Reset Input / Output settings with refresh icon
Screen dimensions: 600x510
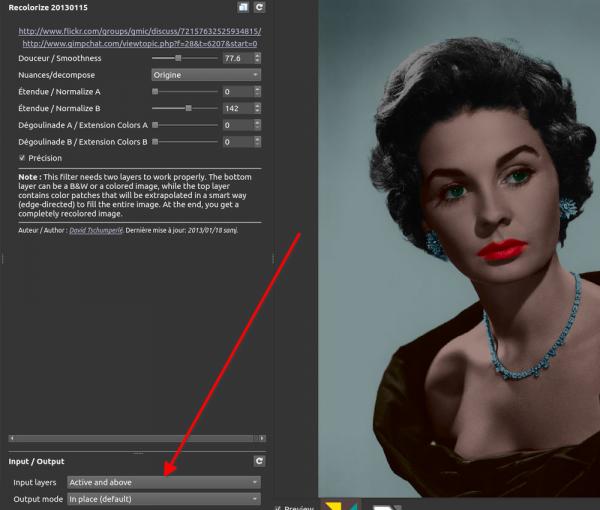click(259, 461)
